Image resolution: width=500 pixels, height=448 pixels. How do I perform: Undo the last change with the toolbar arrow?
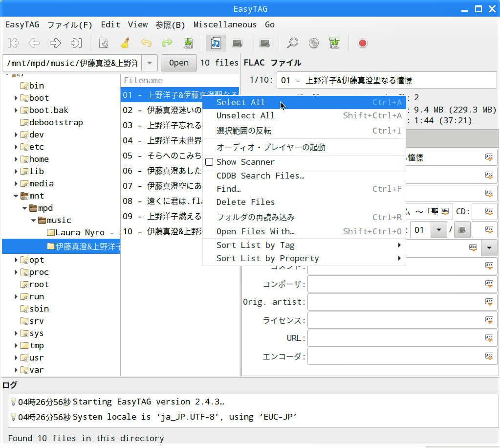coord(146,43)
